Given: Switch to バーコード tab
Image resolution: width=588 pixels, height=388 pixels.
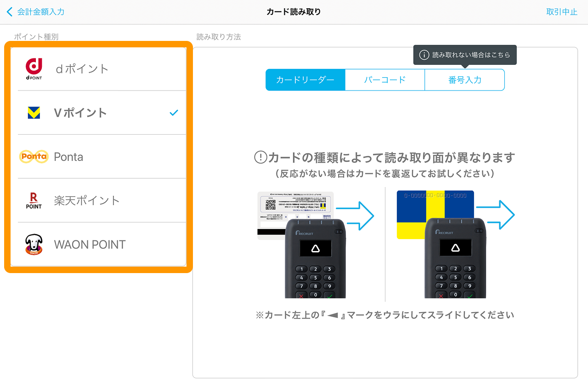Looking at the screenshot, I should (x=385, y=80).
